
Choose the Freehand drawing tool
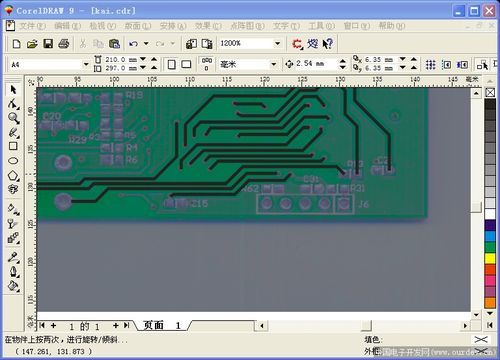pyautogui.click(x=13, y=132)
